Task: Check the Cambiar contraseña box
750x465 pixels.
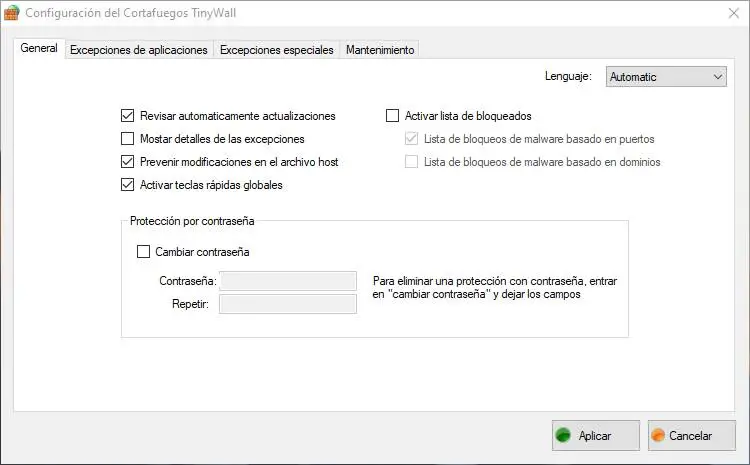Action: [143, 252]
